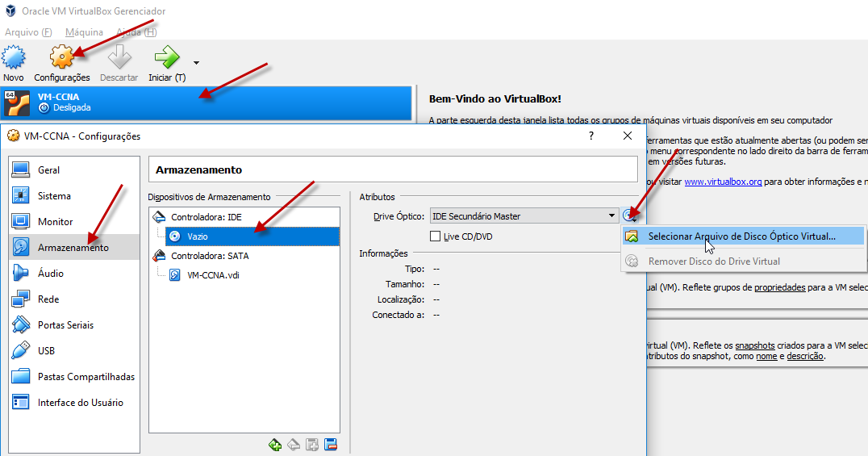Image resolution: width=868 pixels, height=456 pixels.
Task: Select the Vazio optical drive entry
Action: click(x=252, y=236)
